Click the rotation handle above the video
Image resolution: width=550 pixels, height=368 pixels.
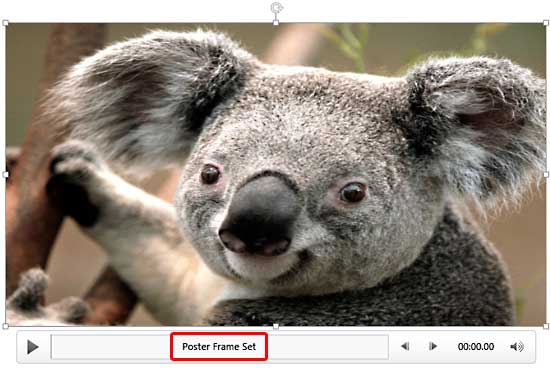point(276,7)
